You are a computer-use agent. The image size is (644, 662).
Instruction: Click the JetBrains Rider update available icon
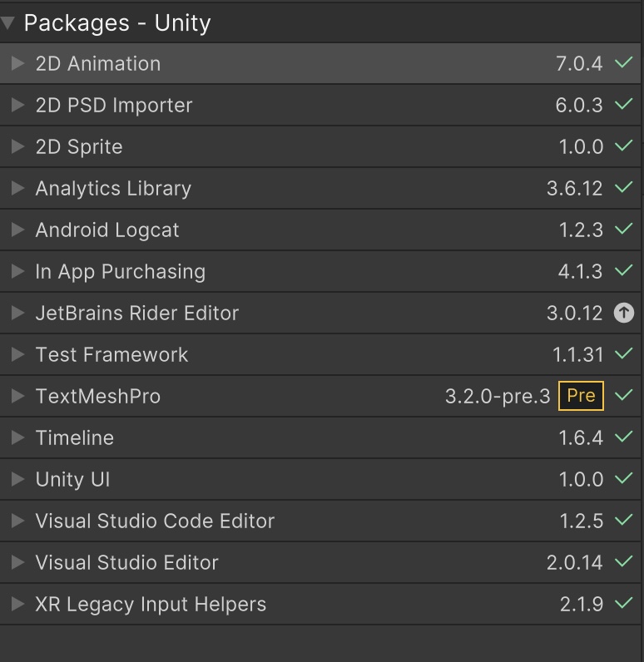[624, 313]
